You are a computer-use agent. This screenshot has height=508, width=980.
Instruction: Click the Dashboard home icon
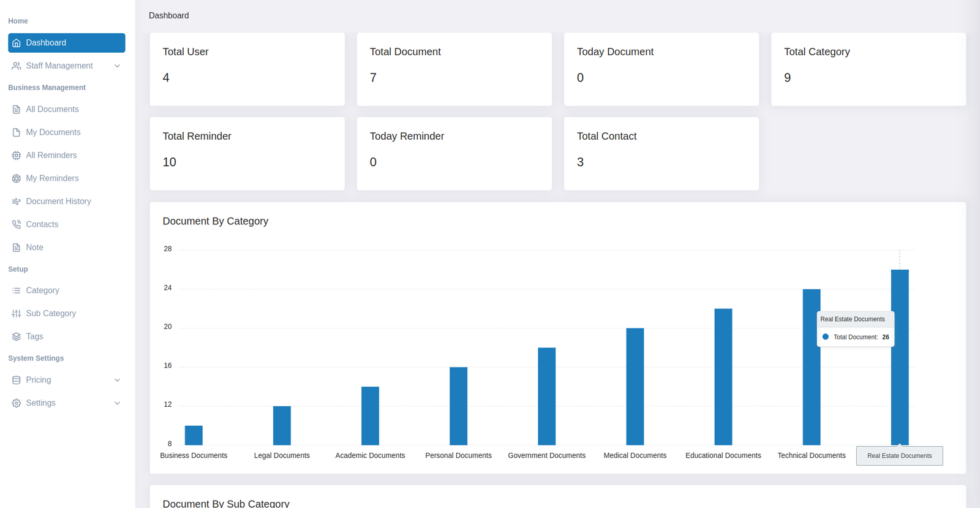[x=17, y=43]
